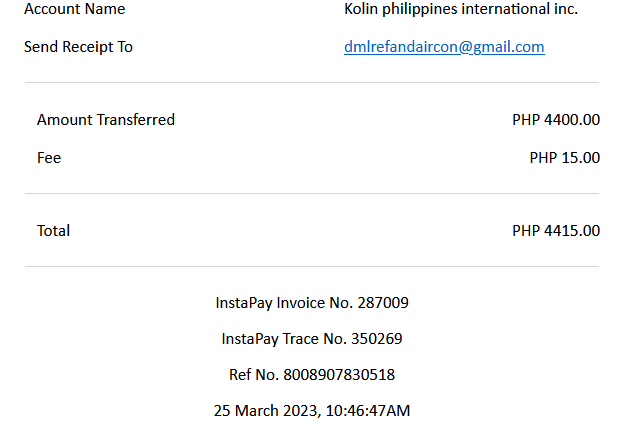Click the Total label
This screenshot has height=436, width=629.
54,231
